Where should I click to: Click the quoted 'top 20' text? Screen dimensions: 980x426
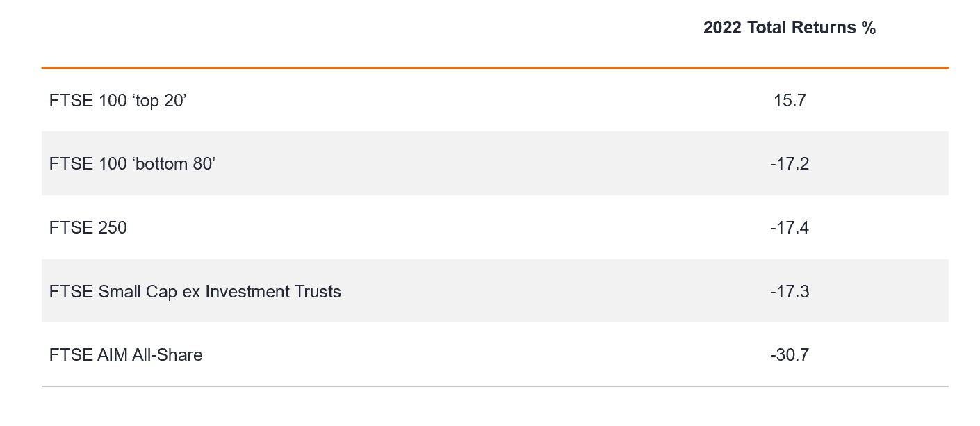(x=159, y=101)
